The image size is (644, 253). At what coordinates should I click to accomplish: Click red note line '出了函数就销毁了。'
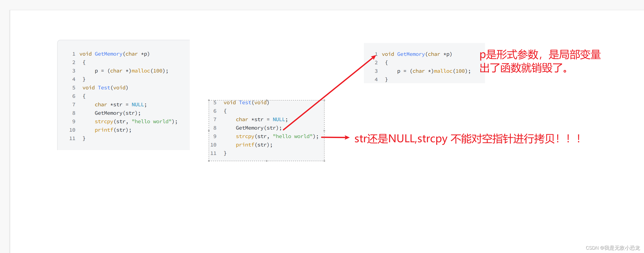[x=524, y=68]
